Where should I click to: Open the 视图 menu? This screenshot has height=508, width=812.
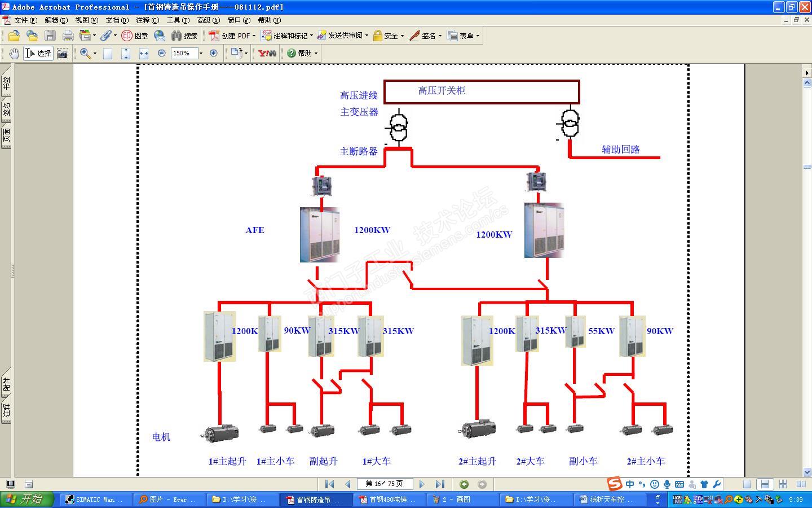pyautogui.click(x=86, y=20)
